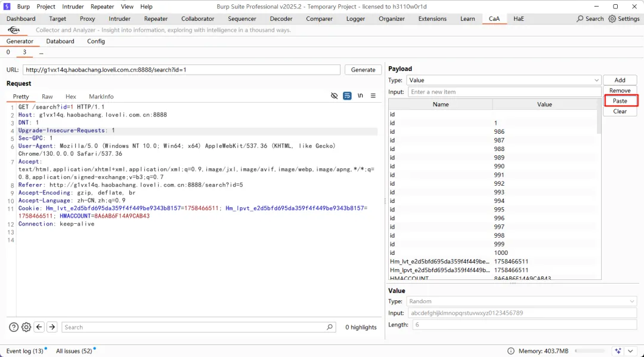644x357 pixels.
Task: Switch to the Comparer tab
Action: point(319,19)
